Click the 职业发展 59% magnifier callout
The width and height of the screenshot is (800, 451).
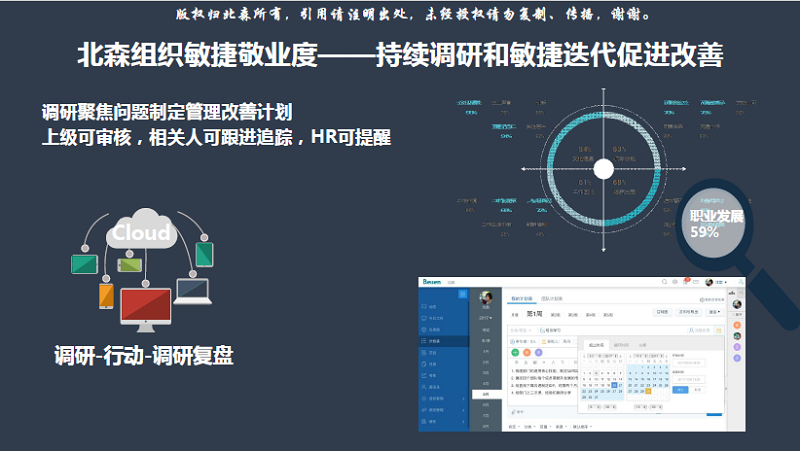click(716, 223)
